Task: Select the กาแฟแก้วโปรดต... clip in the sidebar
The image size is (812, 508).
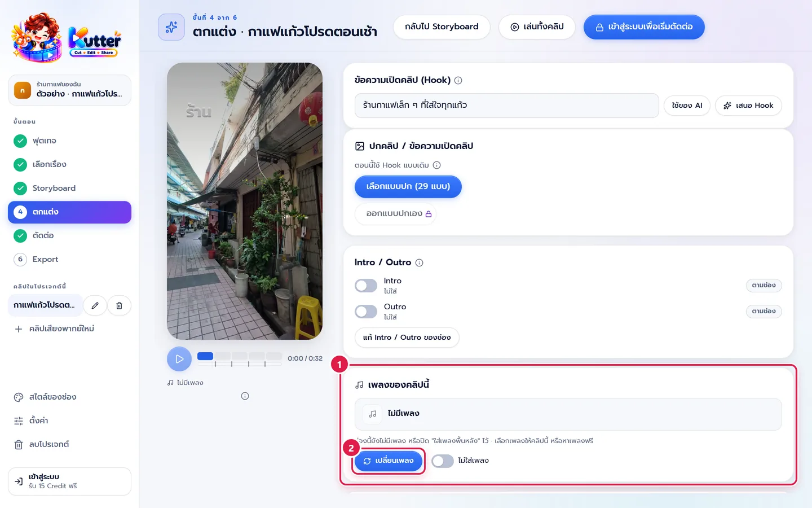Action: click(45, 305)
